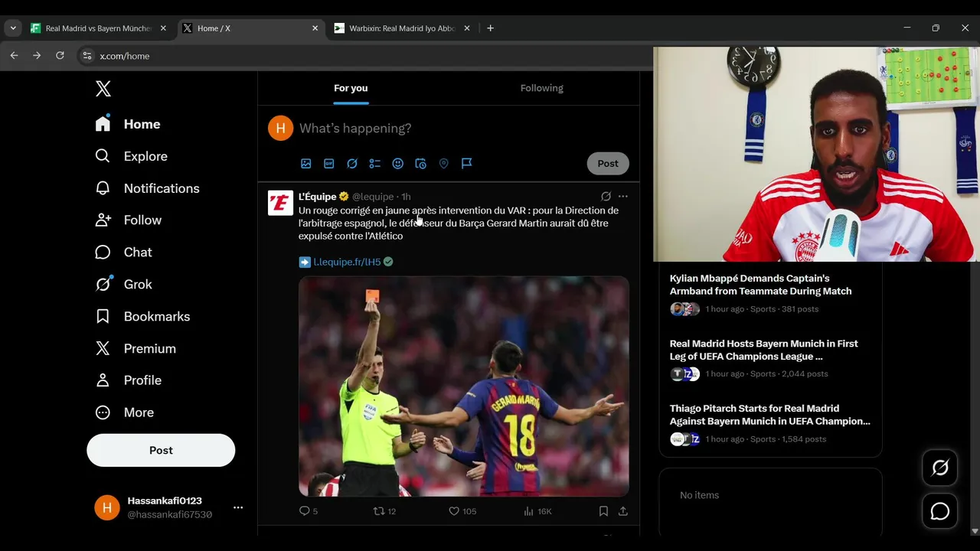
Task: Open Bookmarks in the sidebar
Action: pyautogui.click(x=142, y=316)
